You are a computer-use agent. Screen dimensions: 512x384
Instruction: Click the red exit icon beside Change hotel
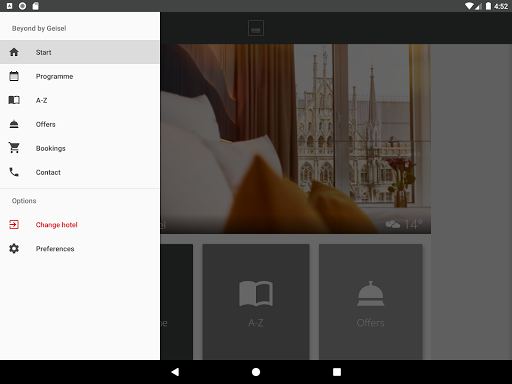pos(14,224)
